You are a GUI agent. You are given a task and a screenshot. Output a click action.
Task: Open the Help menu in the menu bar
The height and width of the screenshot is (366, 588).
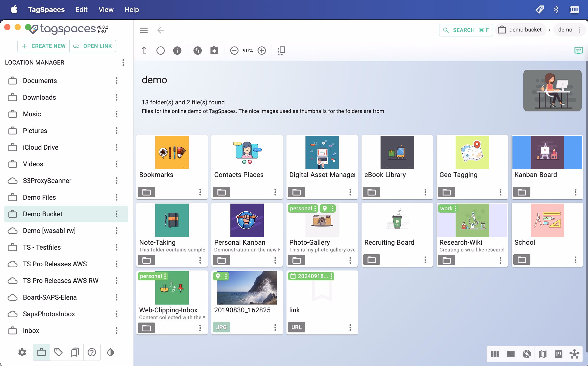click(x=132, y=10)
